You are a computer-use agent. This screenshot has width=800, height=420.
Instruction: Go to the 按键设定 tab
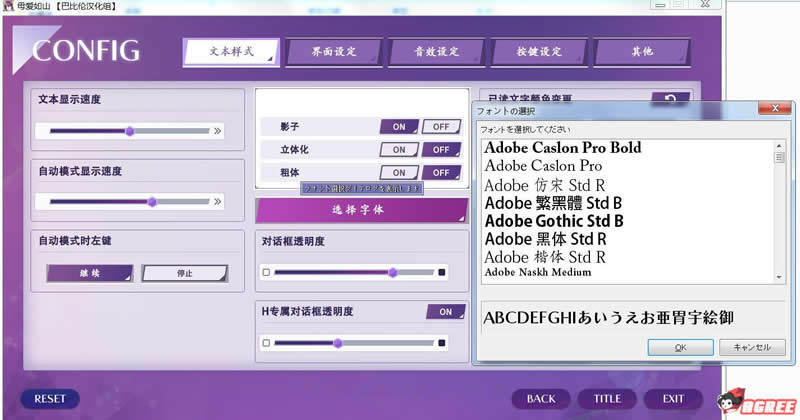538,51
